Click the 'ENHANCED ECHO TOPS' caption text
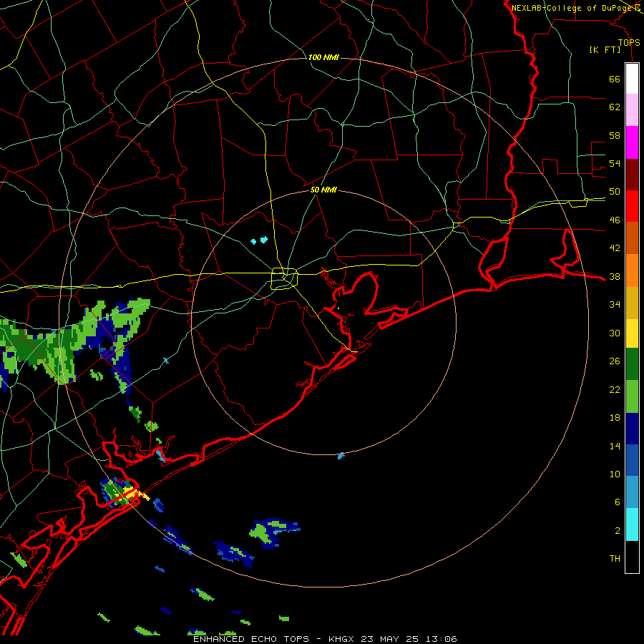Screen dimensions: 644x644 [251, 639]
